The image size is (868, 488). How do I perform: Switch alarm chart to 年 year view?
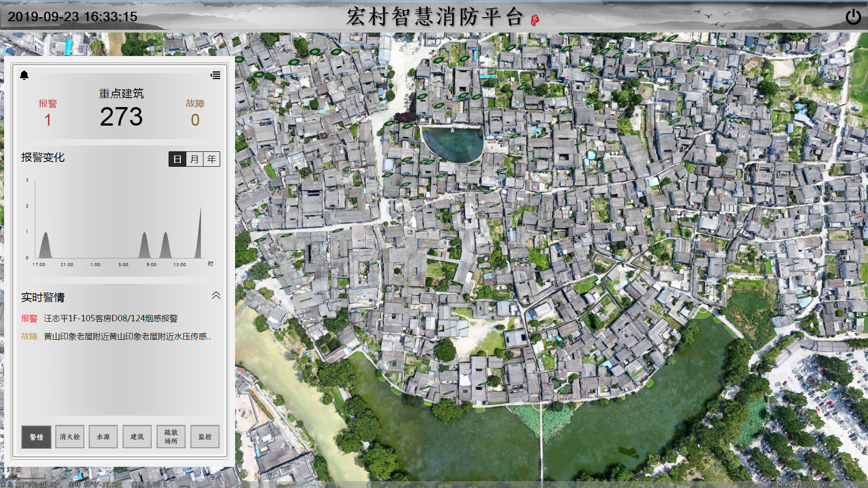212,159
